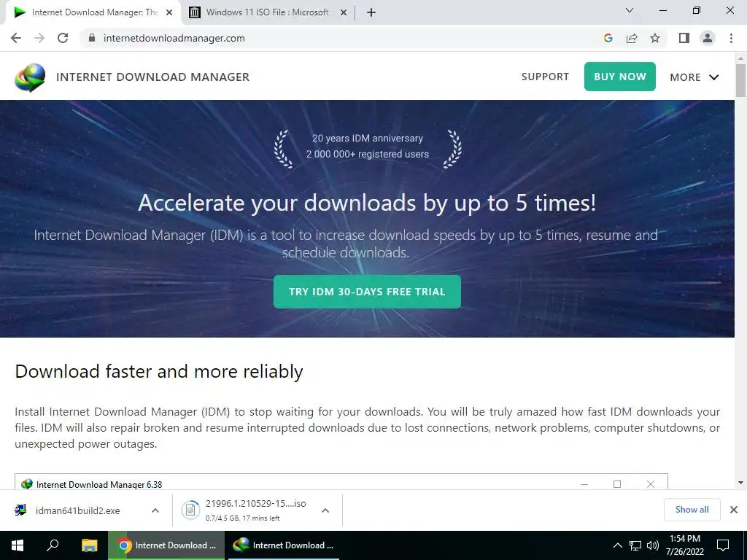Open the taskbar clock and date
This screenshot has height=560, width=747.
[x=684, y=545]
